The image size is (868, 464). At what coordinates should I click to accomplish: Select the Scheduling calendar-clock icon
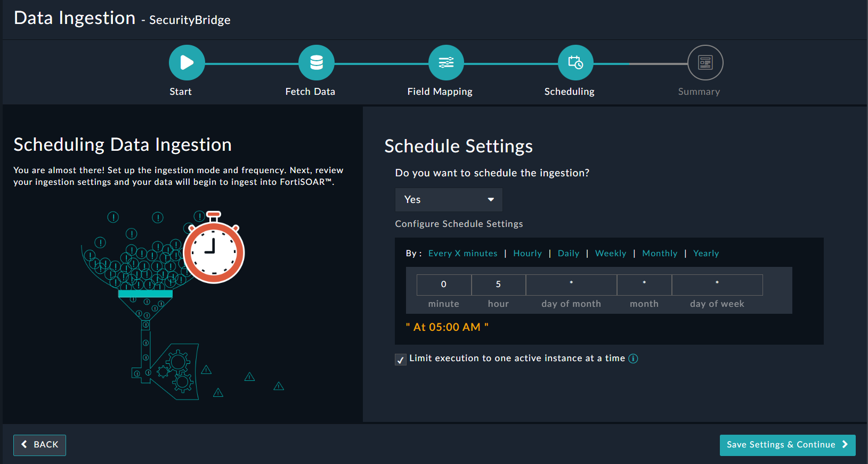(x=575, y=63)
